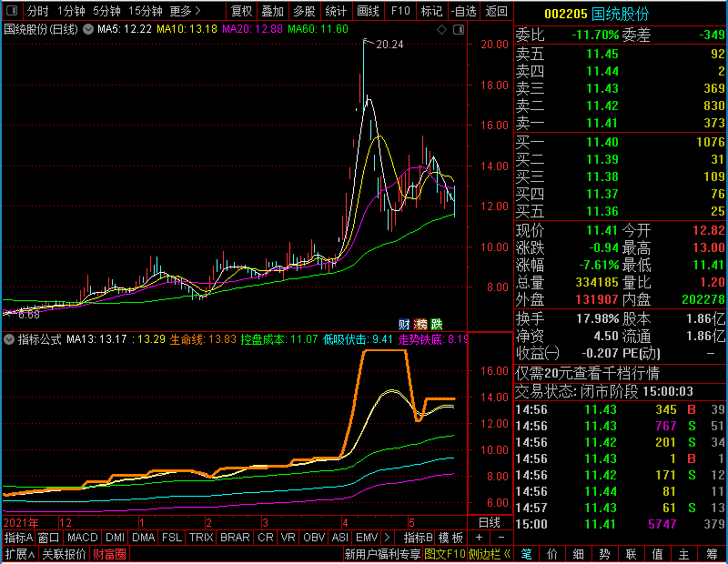Open the dropdown beside 国统股份(日线)
Screen dimensions: 728x564
(88, 29)
